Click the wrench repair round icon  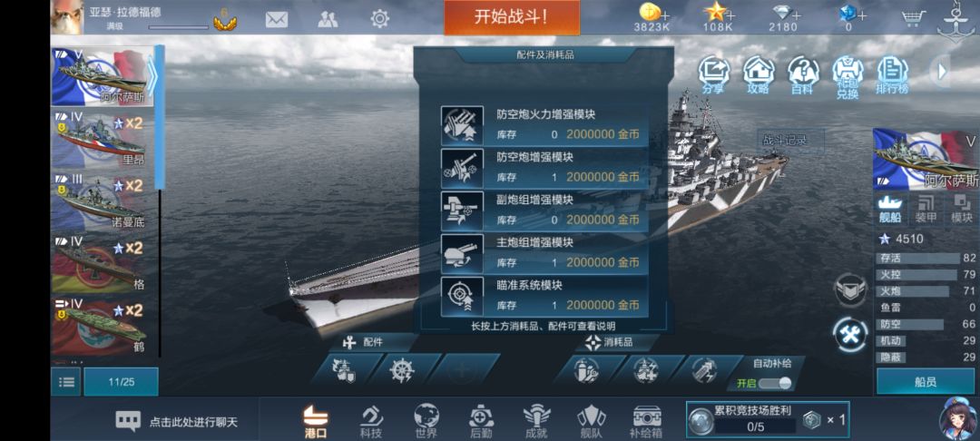coord(850,334)
